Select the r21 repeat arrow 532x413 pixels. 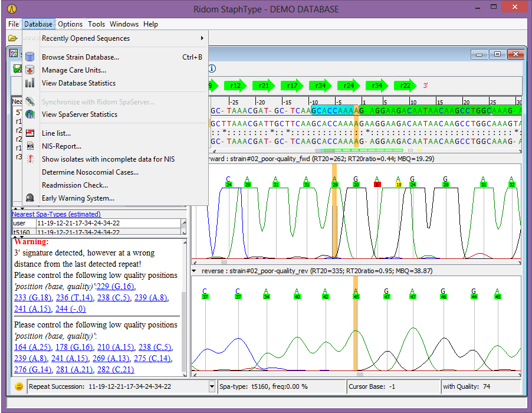265,86
